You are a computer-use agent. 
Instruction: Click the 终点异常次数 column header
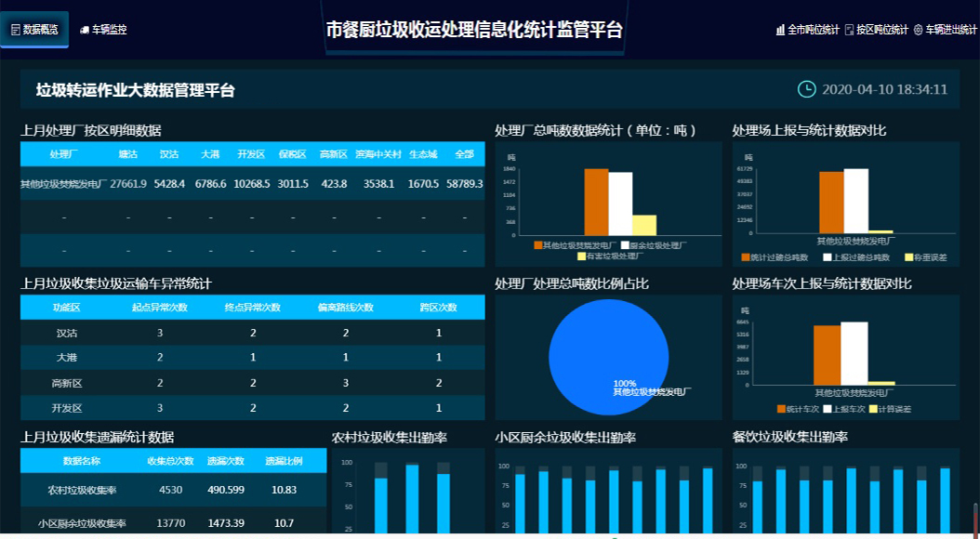pos(253,308)
